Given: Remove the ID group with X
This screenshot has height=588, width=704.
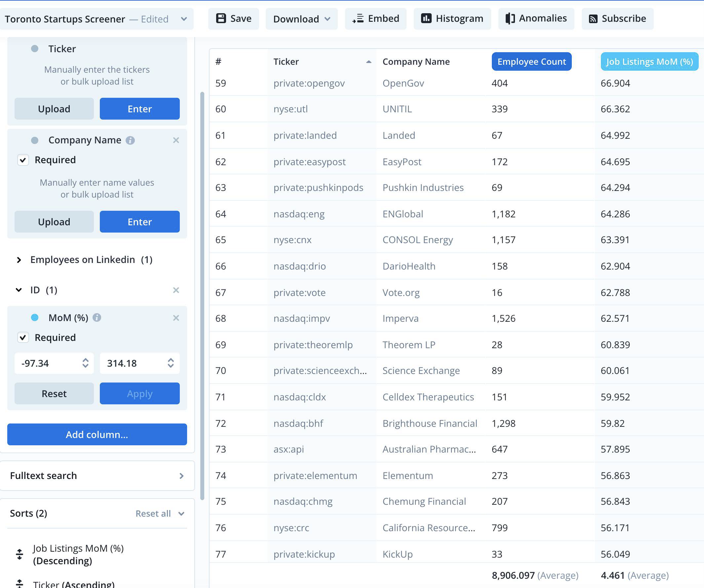Looking at the screenshot, I should (x=176, y=290).
